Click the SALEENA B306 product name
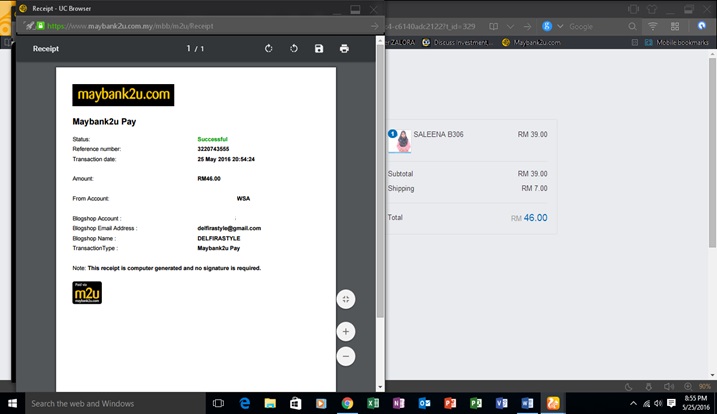Image resolution: width=717 pixels, height=414 pixels. click(x=439, y=134)
